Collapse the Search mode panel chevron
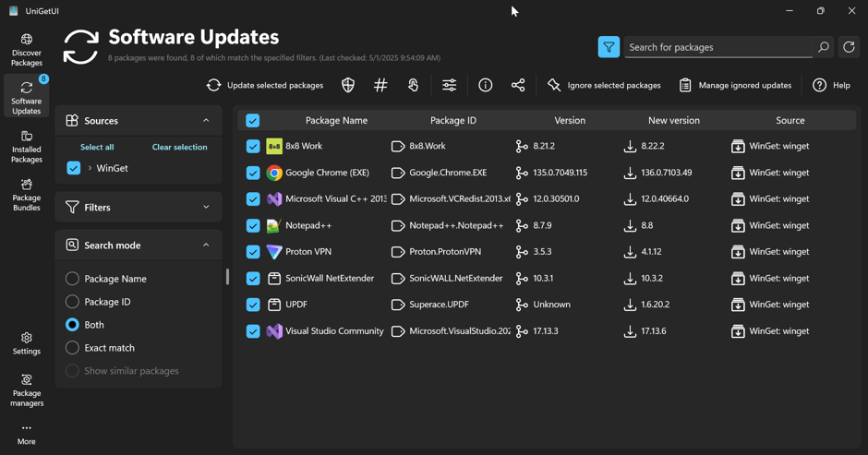The image size is (868, 455). tap(206, 245)
